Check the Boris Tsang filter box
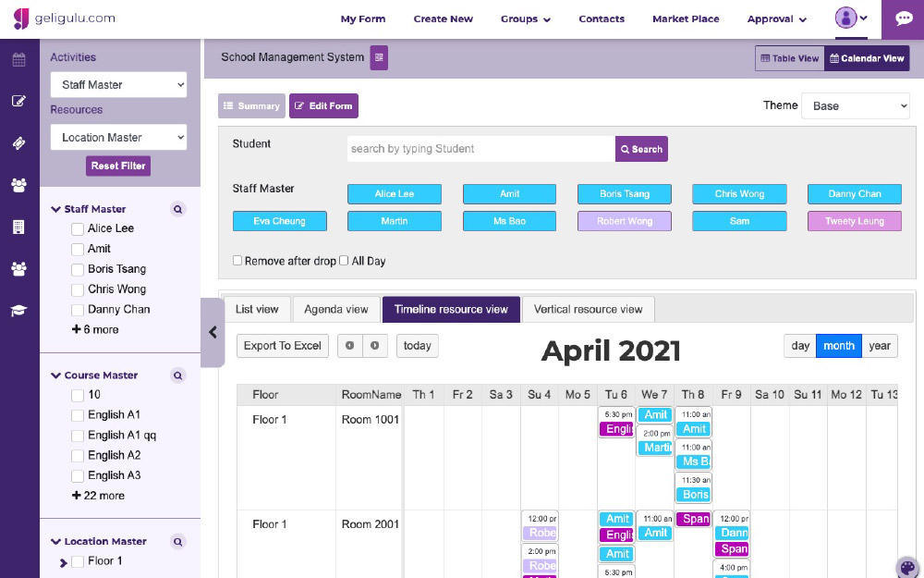The image size is (924, 578). pyautogui.click(x=78, y=269)
